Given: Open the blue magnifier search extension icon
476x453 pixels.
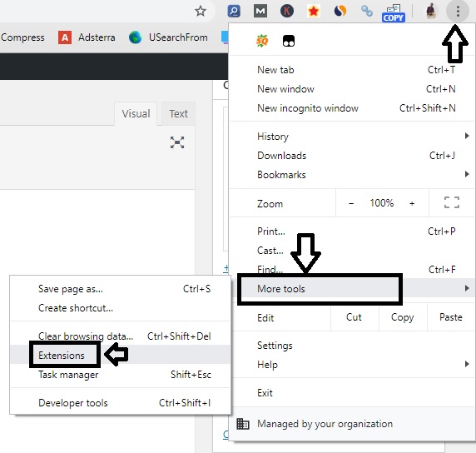Looking at the screenshot, I should pos(234,11).
